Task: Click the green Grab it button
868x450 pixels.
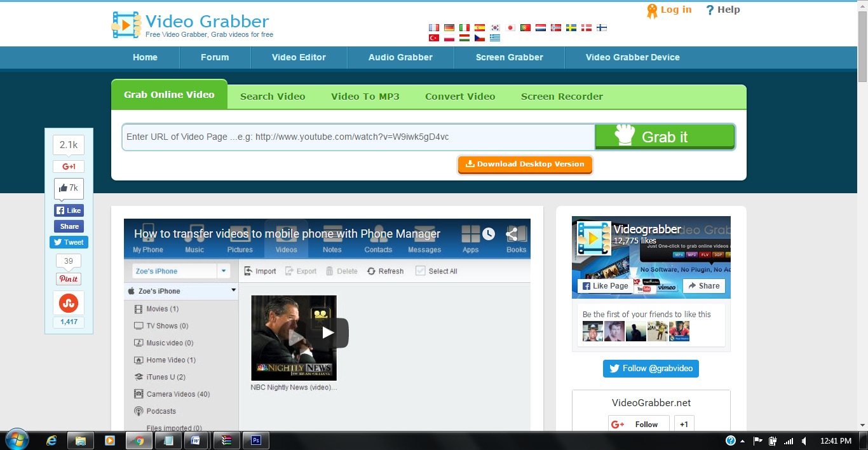Action: (x=665, y=137)
